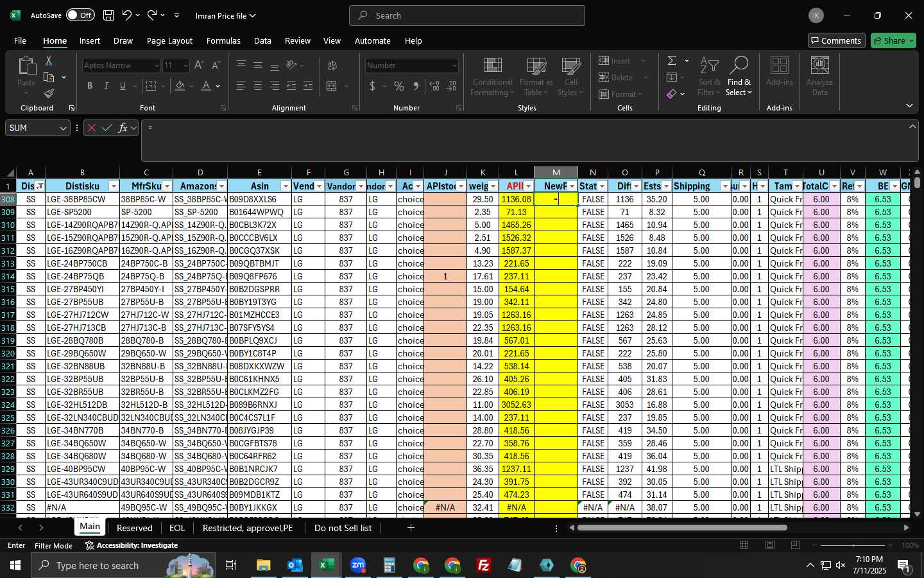
Task: Toggle Underline formatting
Action: (x=123, y=86)
